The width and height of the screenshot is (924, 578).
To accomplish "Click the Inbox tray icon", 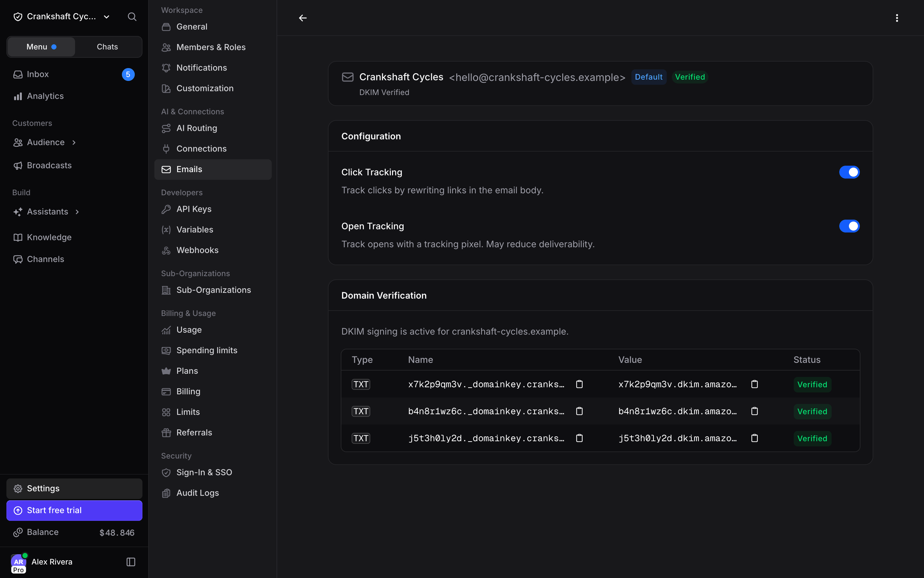I will [x=18, y=74].
